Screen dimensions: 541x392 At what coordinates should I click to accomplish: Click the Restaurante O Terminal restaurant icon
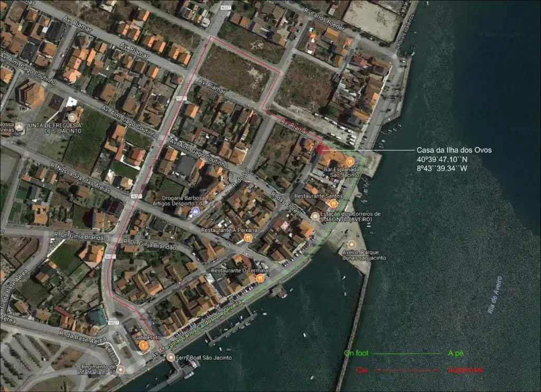[260, 278]
